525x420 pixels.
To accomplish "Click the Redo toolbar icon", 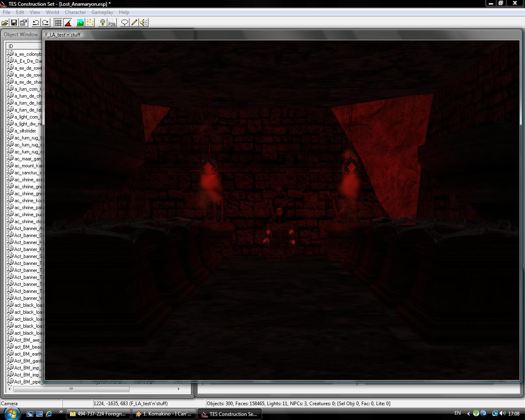I will click(45, 23).
